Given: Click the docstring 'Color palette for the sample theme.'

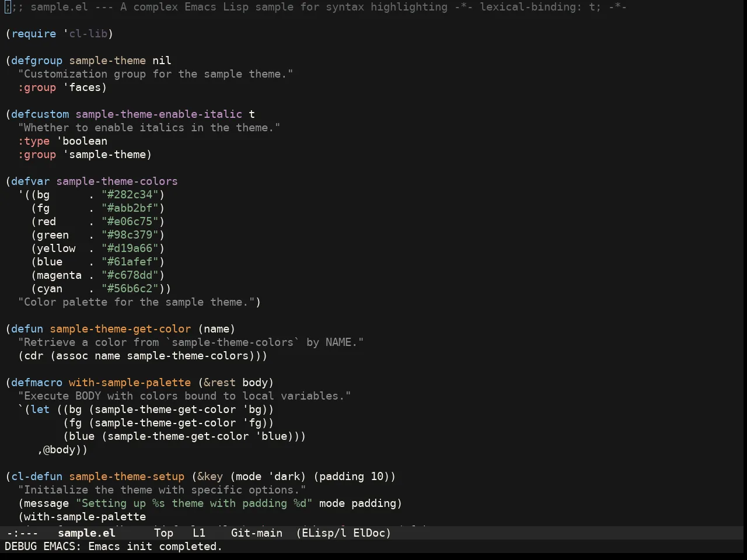Looking at the screenshot, I should click(137, 302).
